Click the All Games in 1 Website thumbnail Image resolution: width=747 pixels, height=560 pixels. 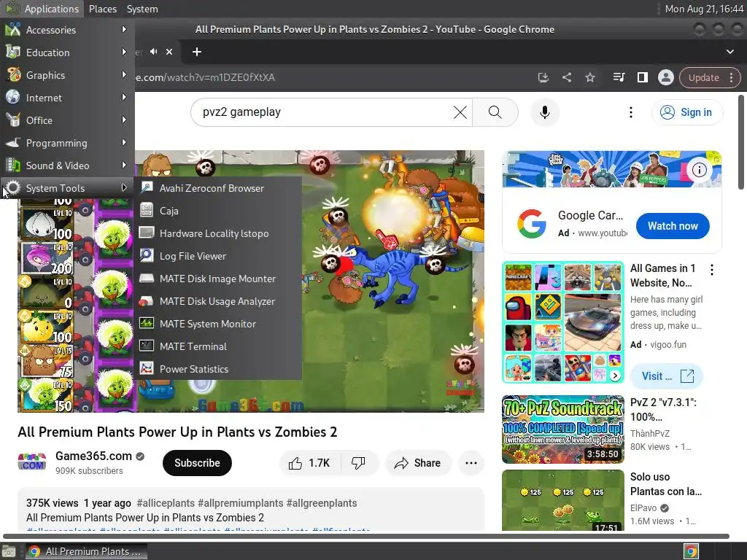coord(563,322)
